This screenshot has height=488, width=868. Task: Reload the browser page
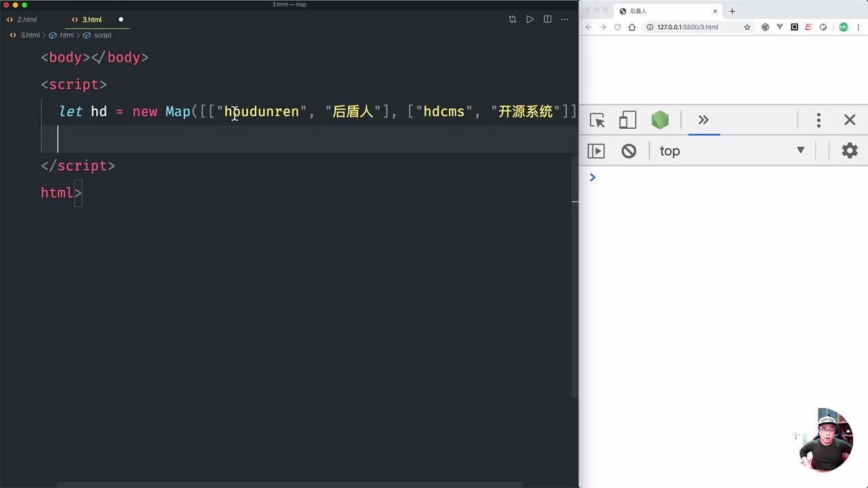(618, 27)
